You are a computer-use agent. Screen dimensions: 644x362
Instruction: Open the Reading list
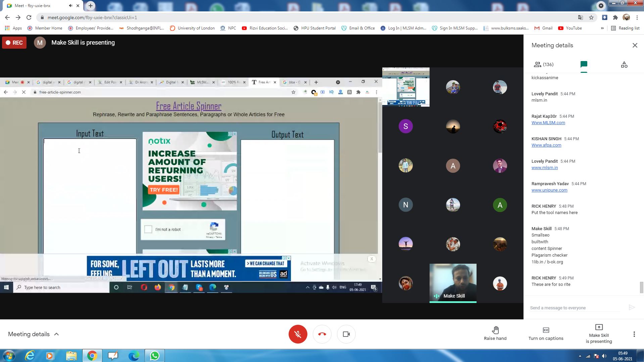tap(625, 28)
